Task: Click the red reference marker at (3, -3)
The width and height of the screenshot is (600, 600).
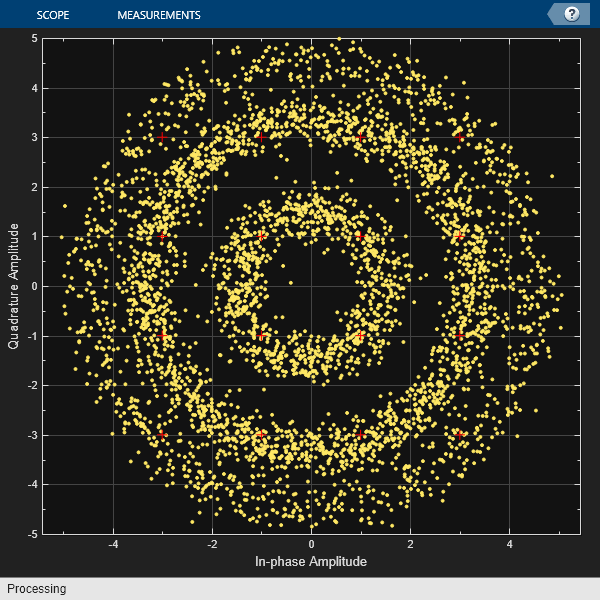Action: point(460,435)
